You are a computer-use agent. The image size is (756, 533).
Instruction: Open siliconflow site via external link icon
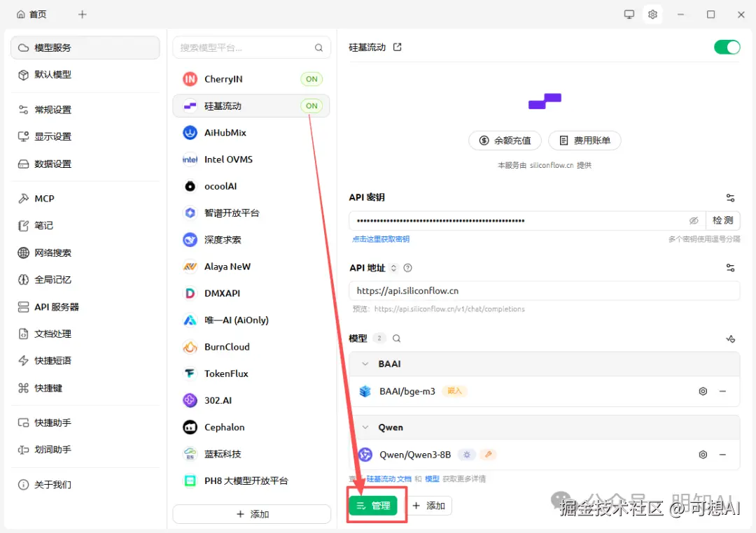pyautogui.click(x=397, y=47)
